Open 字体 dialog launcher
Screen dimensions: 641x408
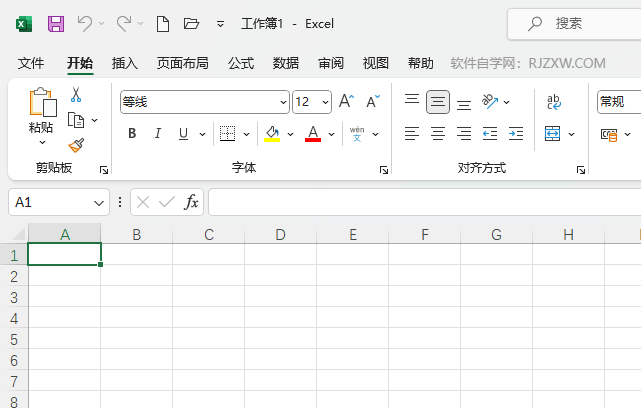pos(383,170)
